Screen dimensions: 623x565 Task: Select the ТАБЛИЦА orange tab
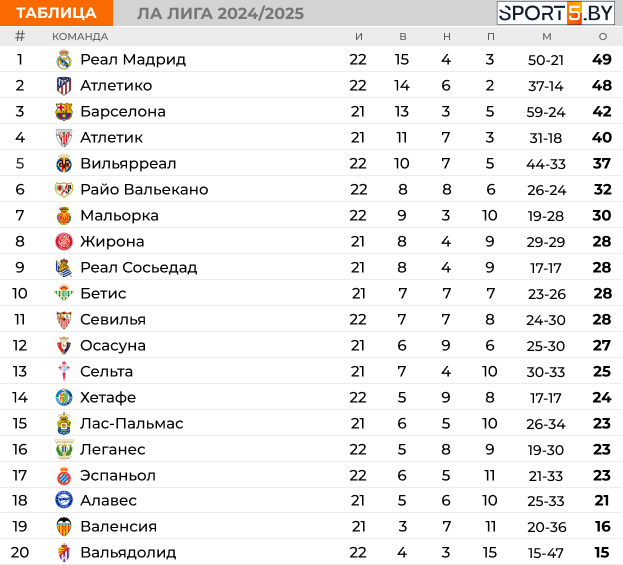point(56,13)
